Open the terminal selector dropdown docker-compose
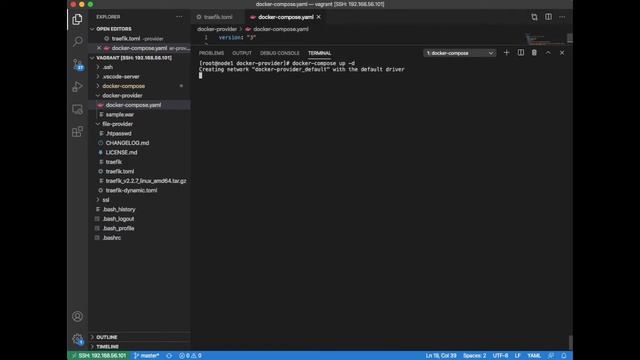The height and width of the screenshot is (360, 640). tap(460, 53)
